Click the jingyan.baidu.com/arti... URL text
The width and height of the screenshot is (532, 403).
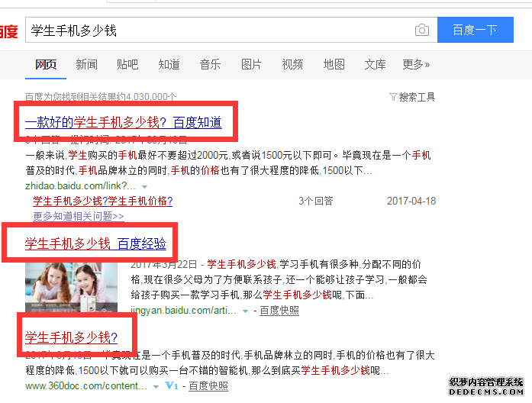[x=183, y=311]
